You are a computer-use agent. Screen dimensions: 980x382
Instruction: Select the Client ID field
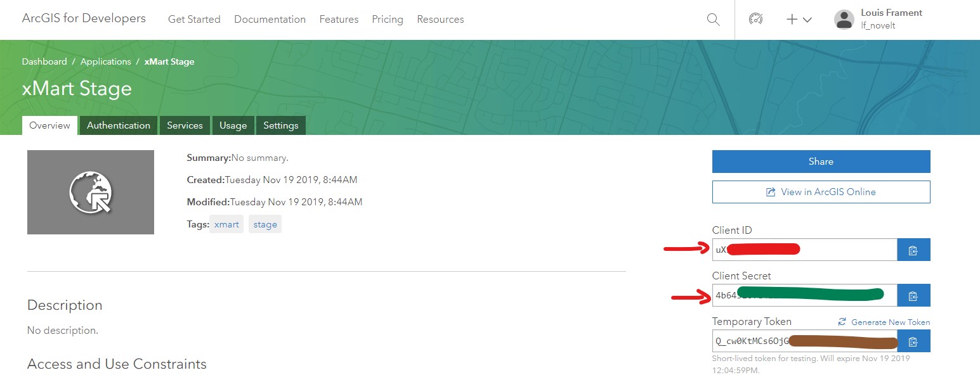coord(804,250)
